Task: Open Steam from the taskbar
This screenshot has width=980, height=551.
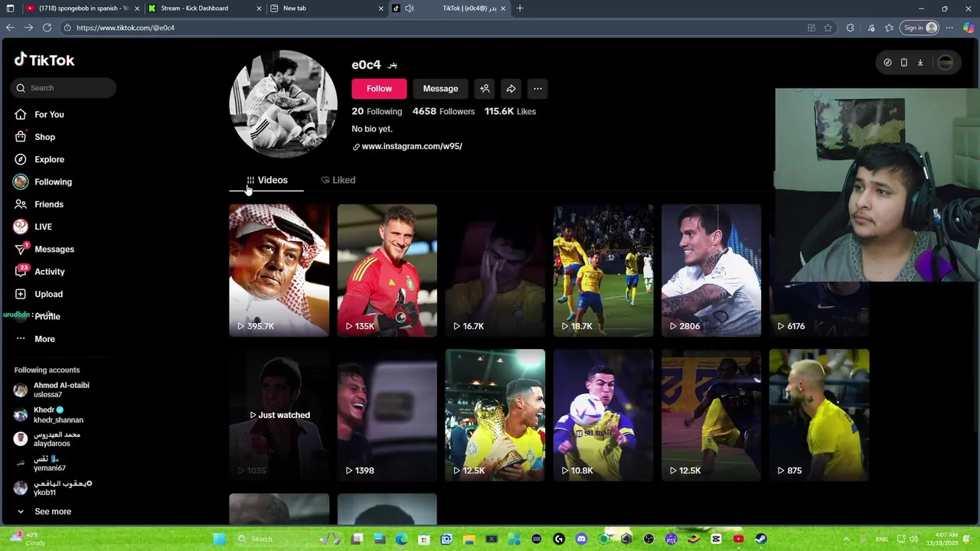Action: click(x=760, y=539)
